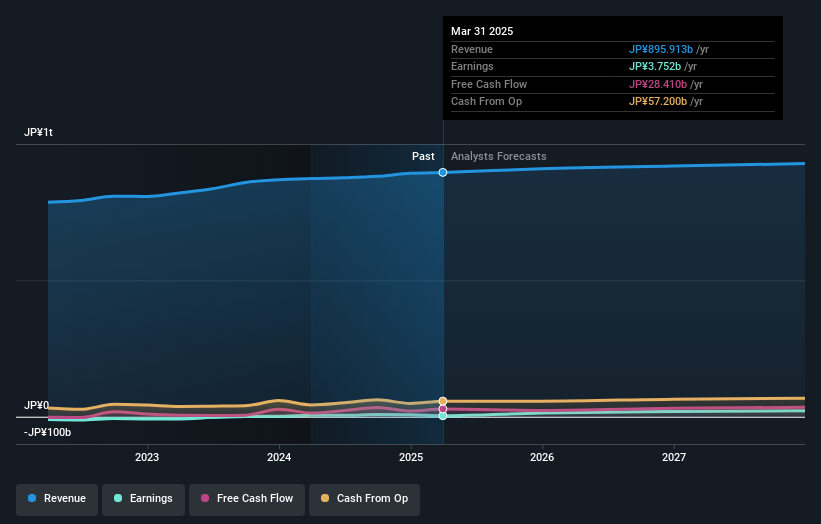Toggle the Cash From Op legend button
821x524 pixels.
tap(364, 499)
